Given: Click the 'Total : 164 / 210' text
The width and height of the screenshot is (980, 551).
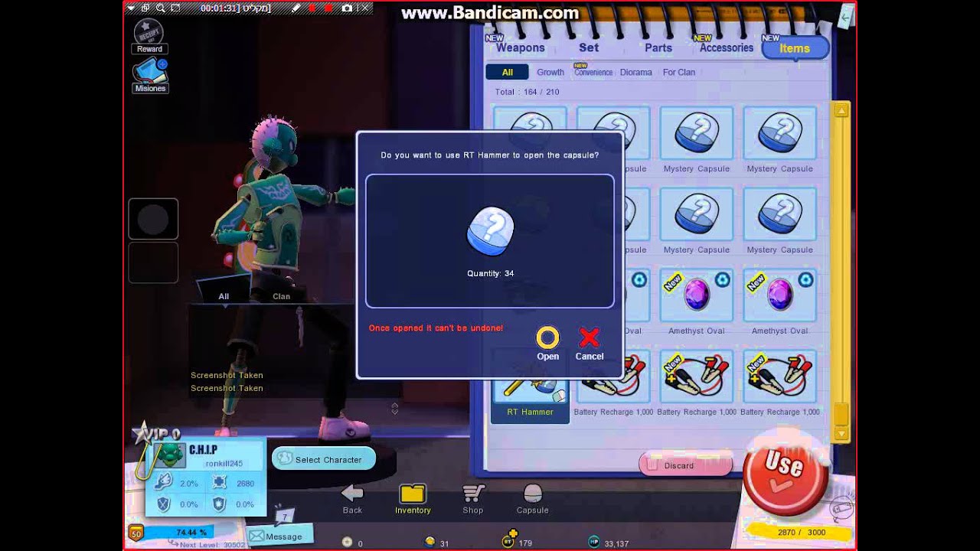Looking at the screenshot, I should [x=527, y=92].
